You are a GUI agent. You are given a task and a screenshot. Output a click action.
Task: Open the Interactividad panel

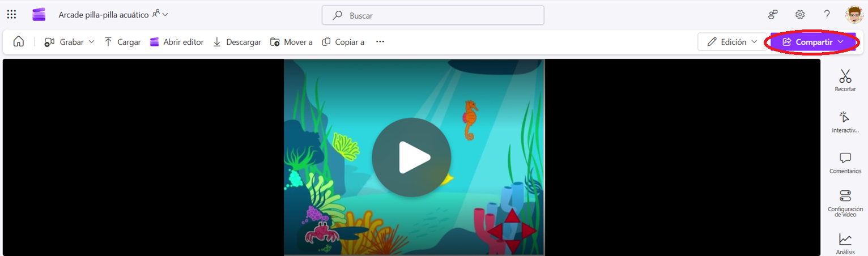pyautogui.click(x=845, y=122)
